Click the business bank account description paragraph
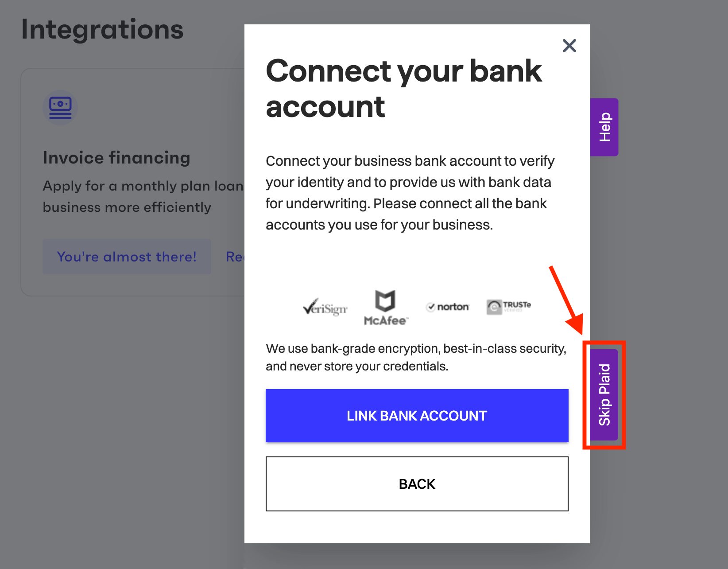 (x=410, y=193)
